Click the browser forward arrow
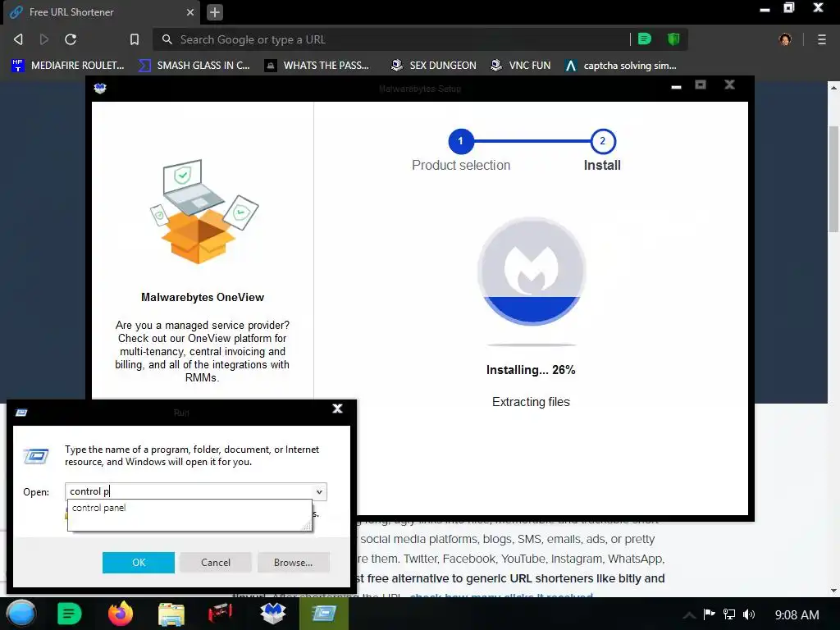The image size is (840, 630). click(44, 39)
